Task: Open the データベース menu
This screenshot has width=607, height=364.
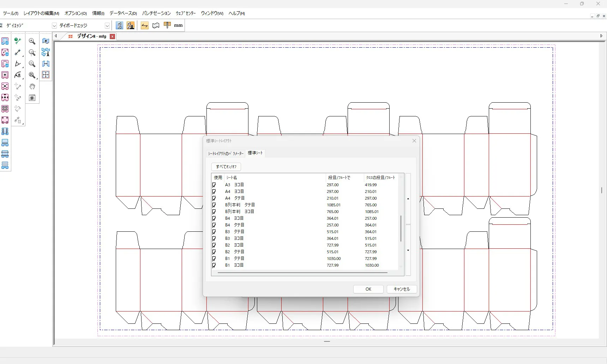Action: tap(123, 13)
